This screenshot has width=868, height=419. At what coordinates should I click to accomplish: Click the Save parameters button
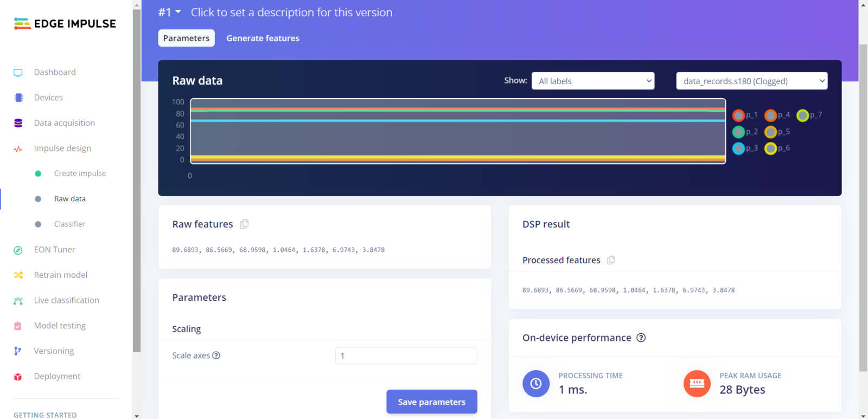(x=432, y=402)
